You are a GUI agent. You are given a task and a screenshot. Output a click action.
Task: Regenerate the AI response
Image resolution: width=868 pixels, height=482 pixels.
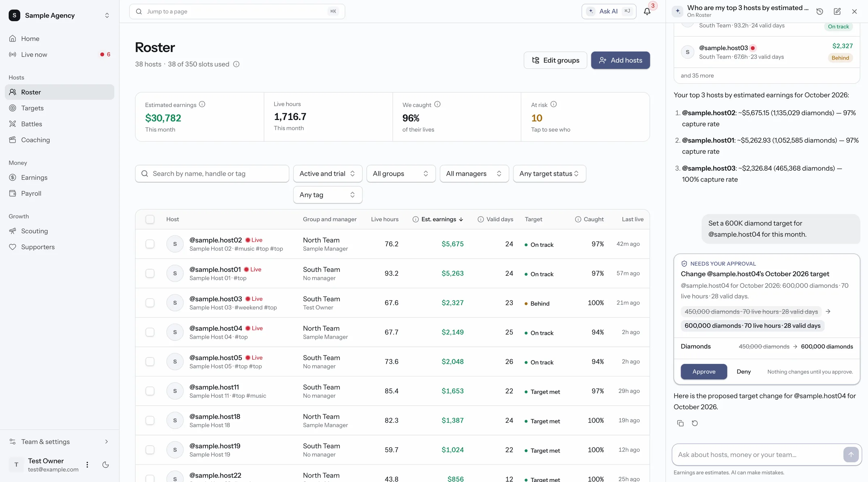click(x=695, y=423)
